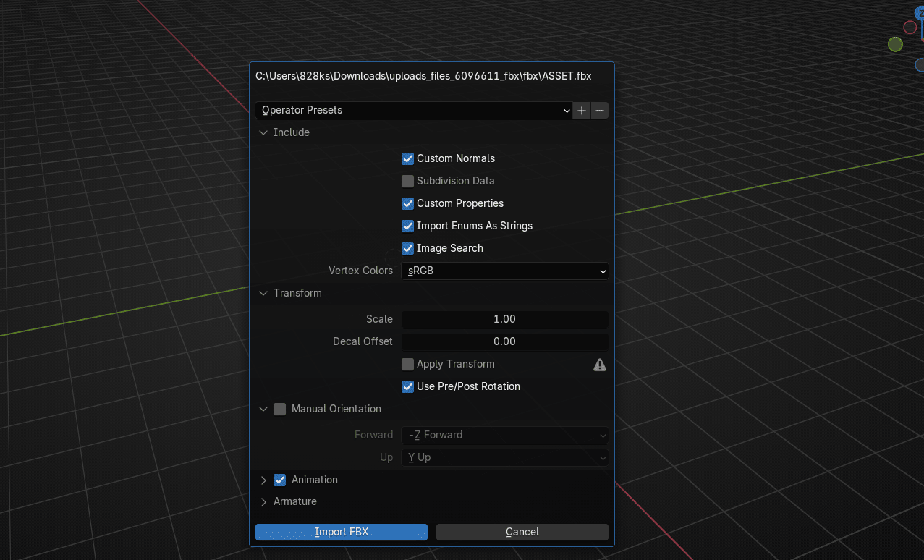
Task: Cancel the FBX import dialog
Action: click(x=522, y=532)
